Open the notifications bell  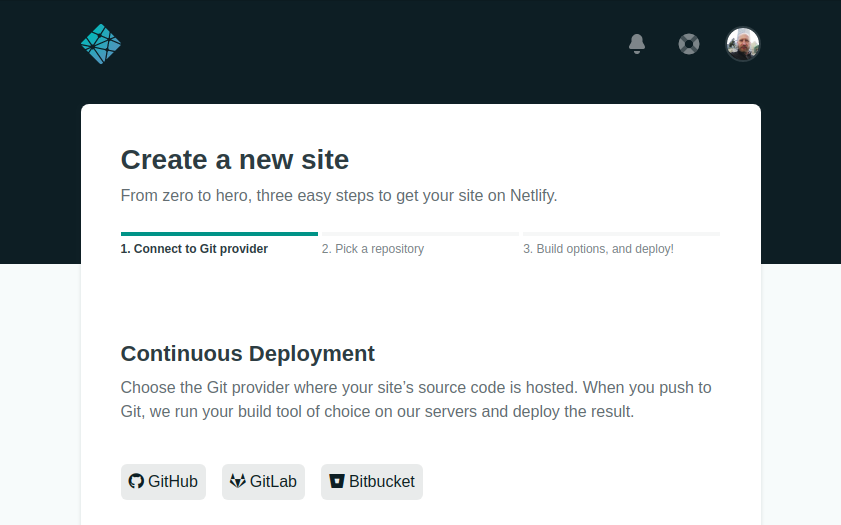pos(637,44)
